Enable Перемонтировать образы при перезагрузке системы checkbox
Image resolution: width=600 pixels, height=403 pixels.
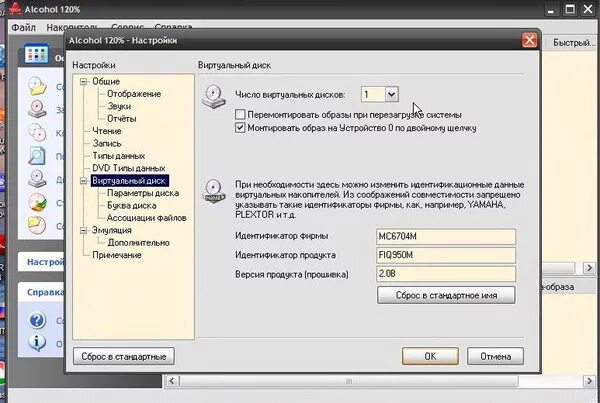click(x=240, y=114)
